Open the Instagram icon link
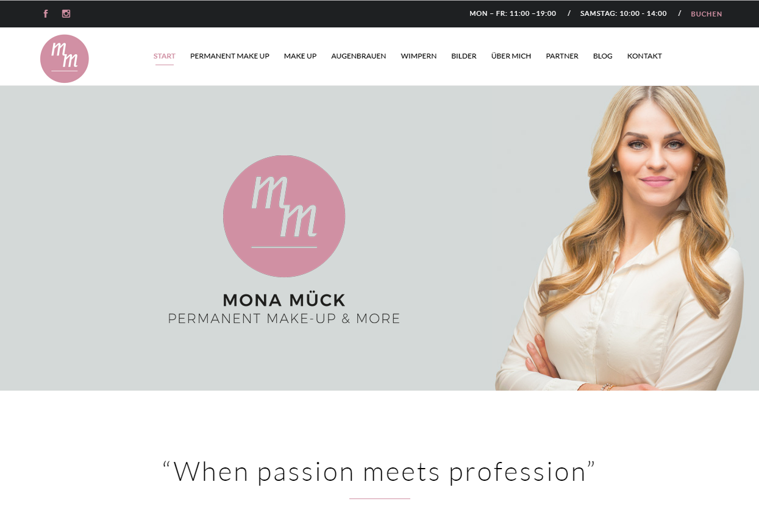The height and width of the screenshot is (532, 759). [x=66, y=13]
